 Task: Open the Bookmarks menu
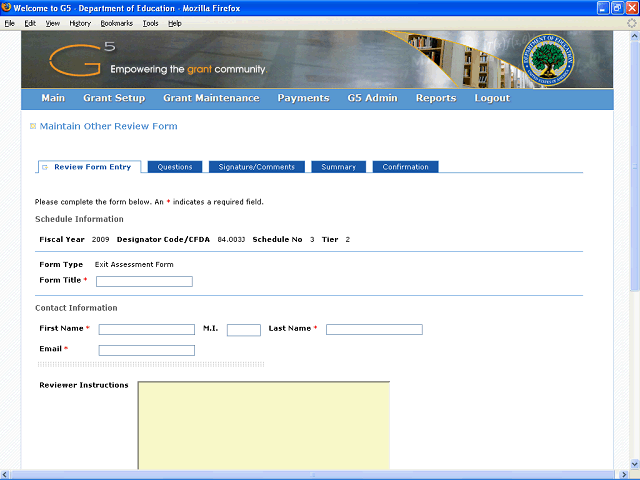point(117,23)
